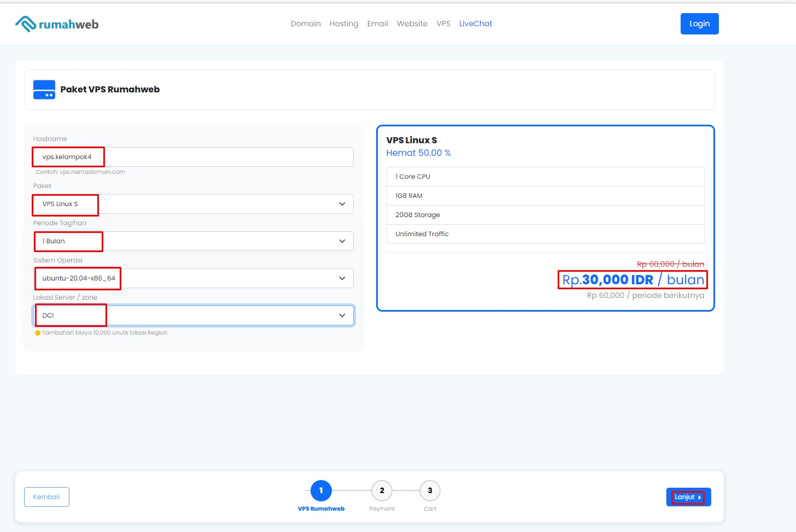
Task: Click "Contoh: vps.namadomain.com" hint text
Action: [80, 172]
